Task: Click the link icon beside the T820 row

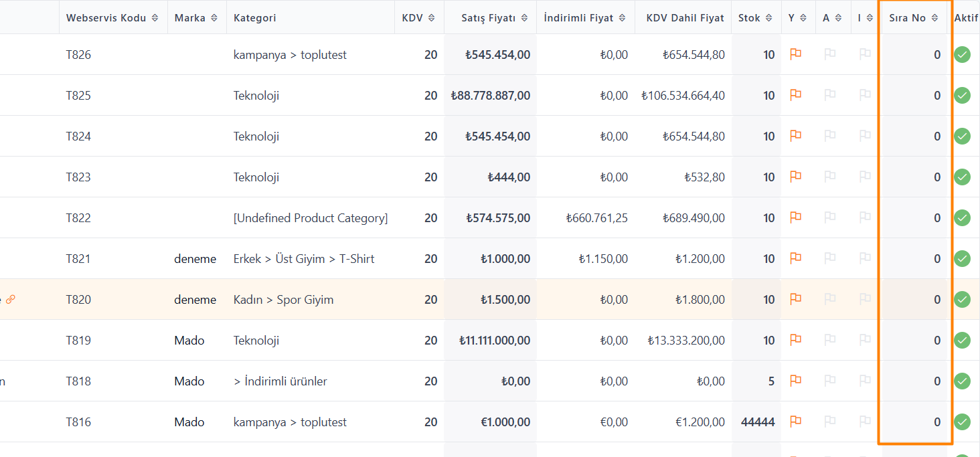Action: click(10, 299)
